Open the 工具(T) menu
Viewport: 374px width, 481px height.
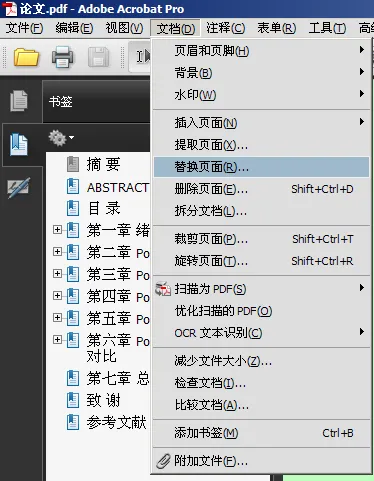click(x=327, y=28)
